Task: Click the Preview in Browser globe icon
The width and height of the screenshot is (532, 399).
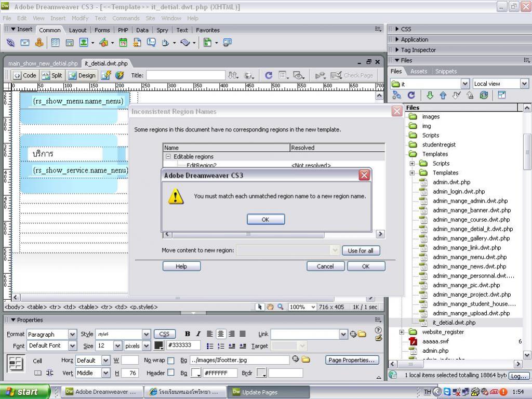Action: [x=249, y=75]
